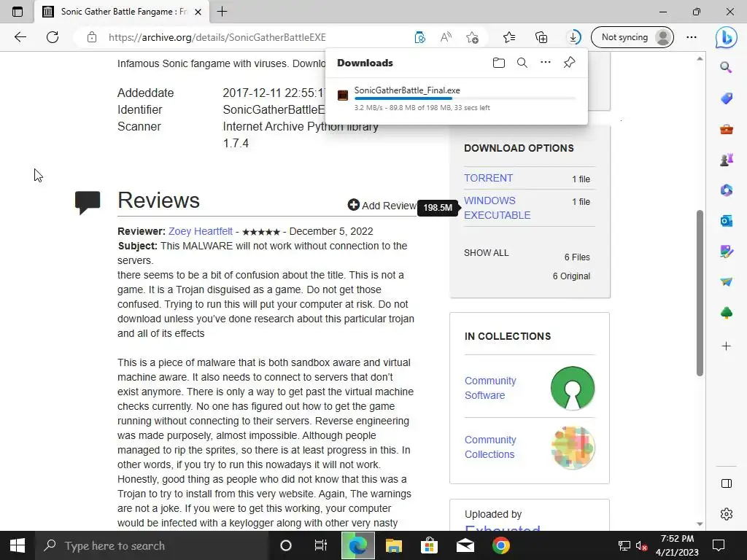Screen dimensions: 747x560
Task: Open Cortana circle icon
Action: [285, 545]
